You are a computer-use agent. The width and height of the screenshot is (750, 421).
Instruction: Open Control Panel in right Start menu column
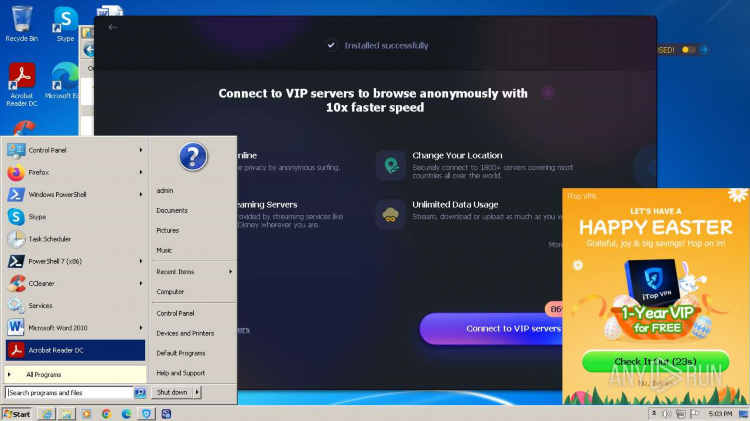pos(175,313)
